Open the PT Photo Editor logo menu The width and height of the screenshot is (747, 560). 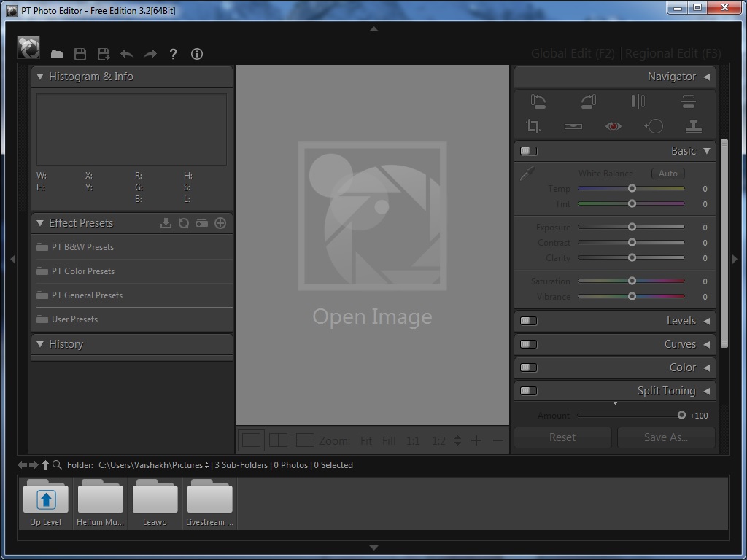pyautogui.click(x=28, y=48)
